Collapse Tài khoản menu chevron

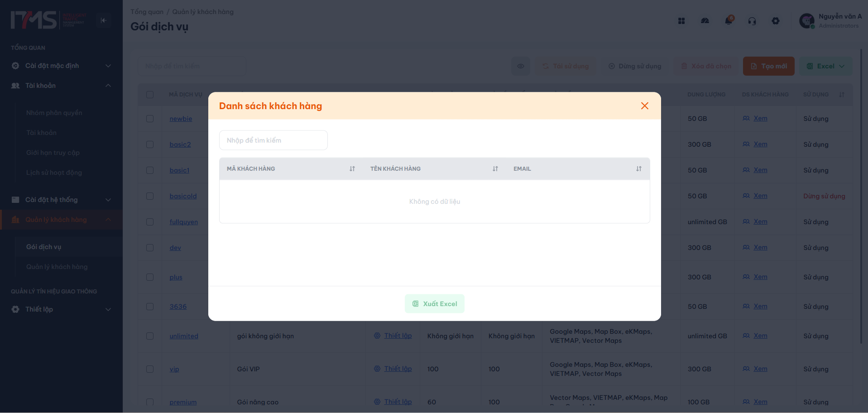108,86
